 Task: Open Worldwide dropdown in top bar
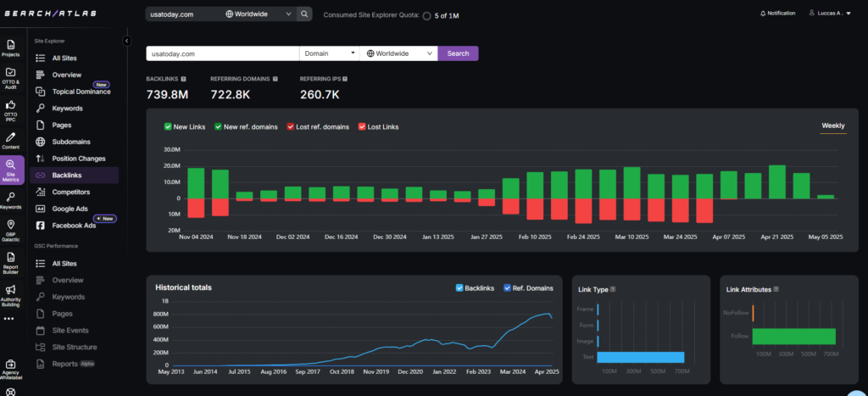point(258,14)
